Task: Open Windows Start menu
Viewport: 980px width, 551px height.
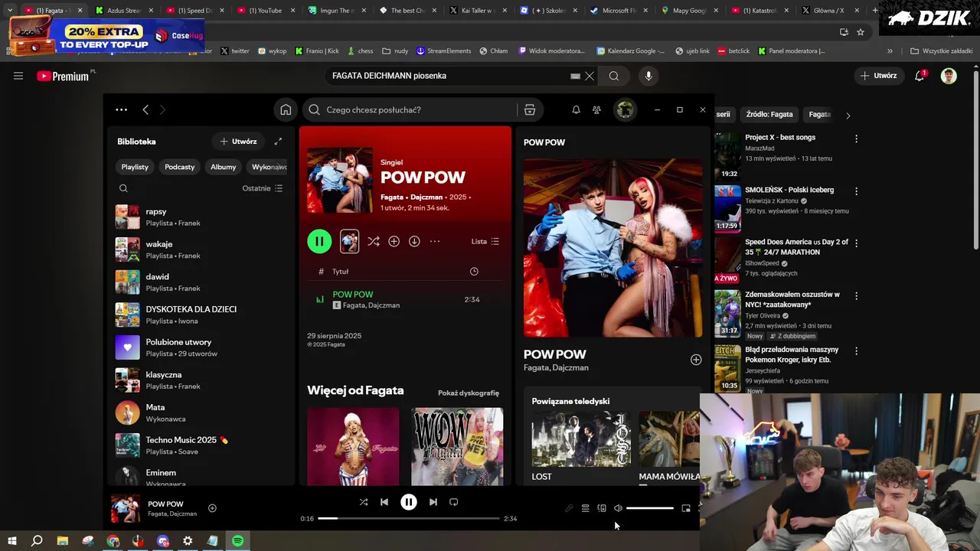Action: pos(11,541)
